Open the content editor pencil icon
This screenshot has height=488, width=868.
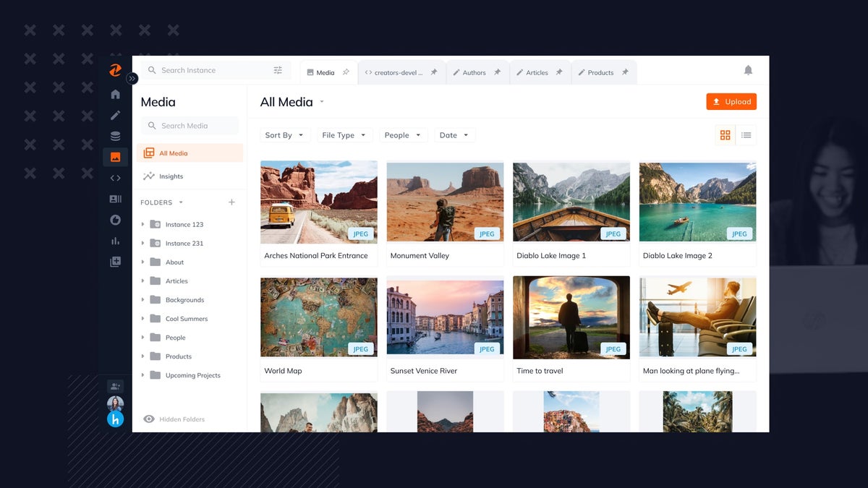115,114
